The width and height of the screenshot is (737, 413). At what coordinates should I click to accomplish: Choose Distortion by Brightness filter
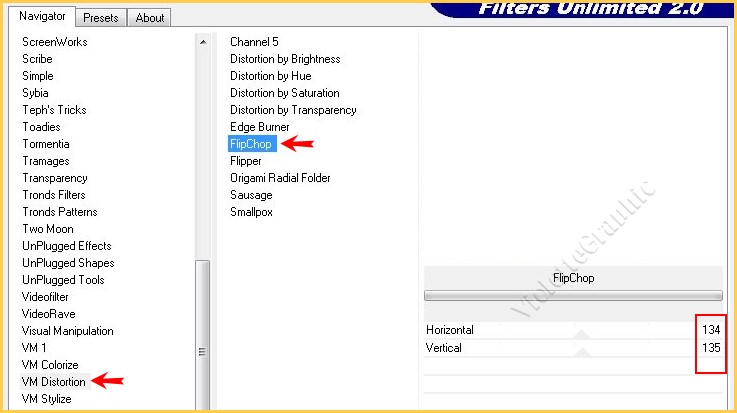285,59
